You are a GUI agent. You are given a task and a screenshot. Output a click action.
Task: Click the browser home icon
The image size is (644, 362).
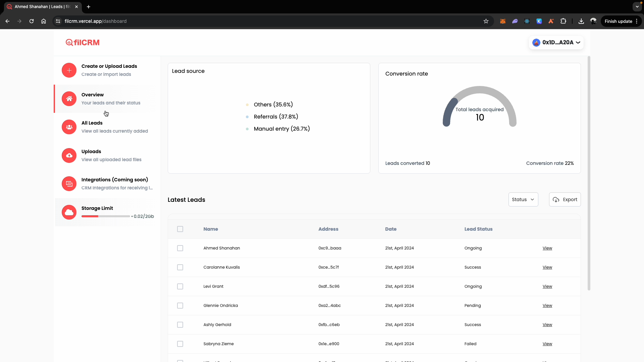44,21
